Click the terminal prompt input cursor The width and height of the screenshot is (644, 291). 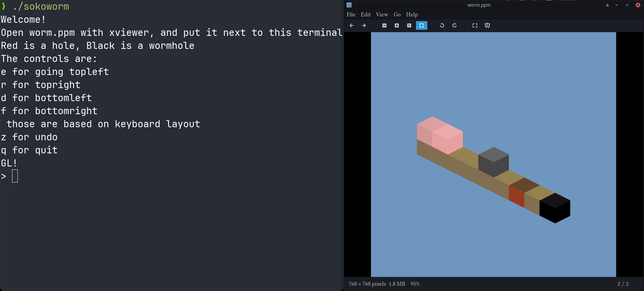[15, 176]
